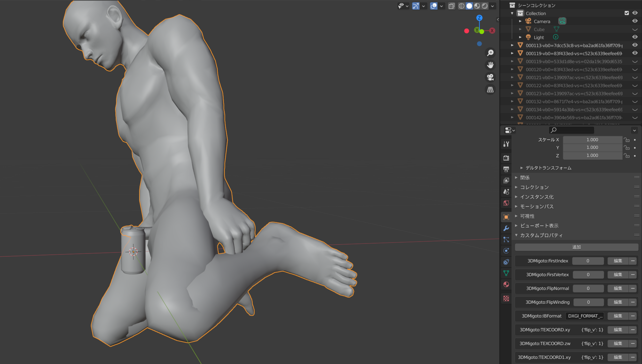642x364 pixels.
Task: Open properties editor type dropdown
Action: click(x=509, y=130)
